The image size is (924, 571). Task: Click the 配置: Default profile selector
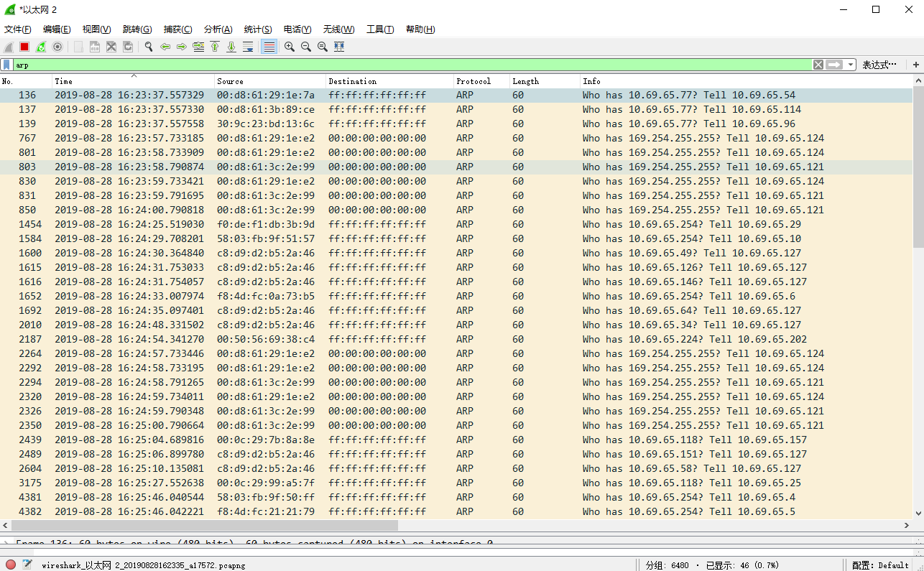(x=880, y=565)
